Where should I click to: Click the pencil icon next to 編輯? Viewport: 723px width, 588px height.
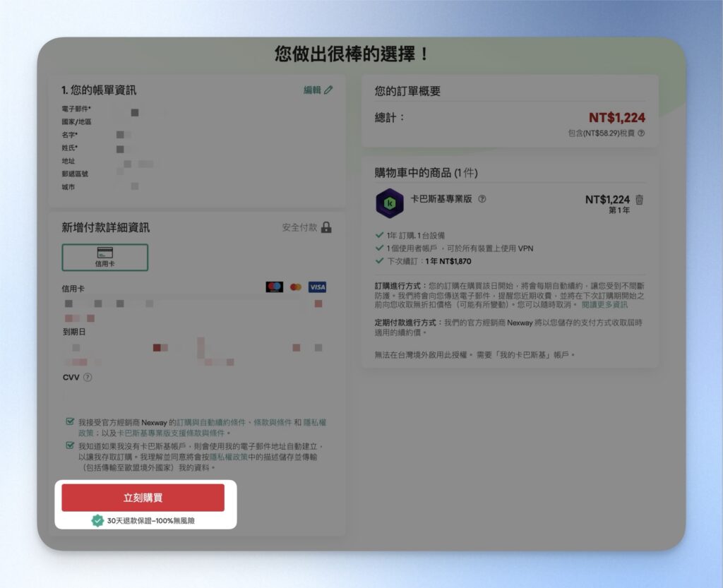[328, 90]
